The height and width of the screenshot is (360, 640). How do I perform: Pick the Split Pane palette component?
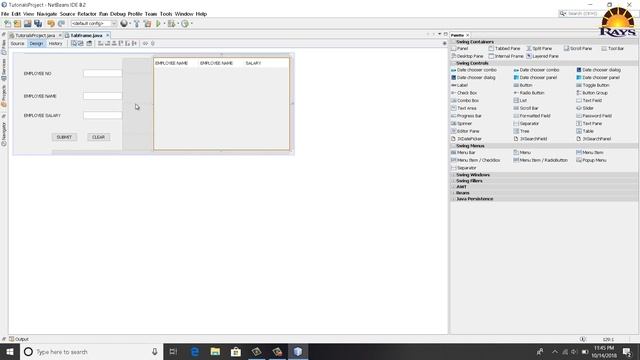tap(539, 49)
